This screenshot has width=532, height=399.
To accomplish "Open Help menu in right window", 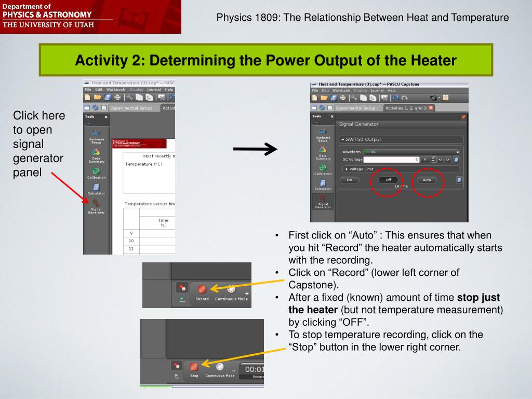I will tap(392, 90).
